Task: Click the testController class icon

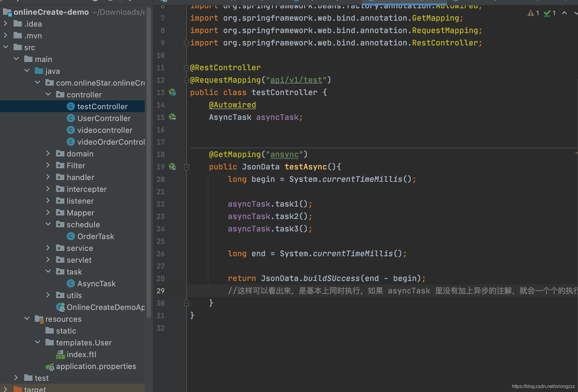Action: click(71, 106)
